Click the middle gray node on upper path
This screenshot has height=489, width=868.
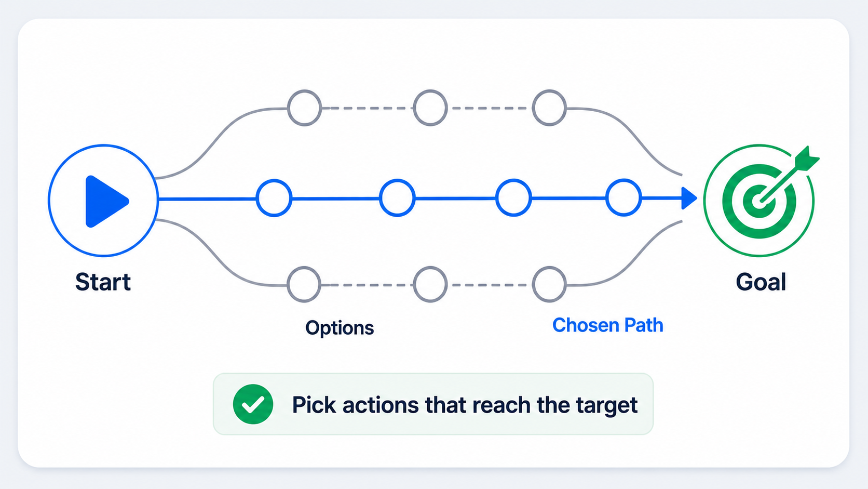click(430, 108)
